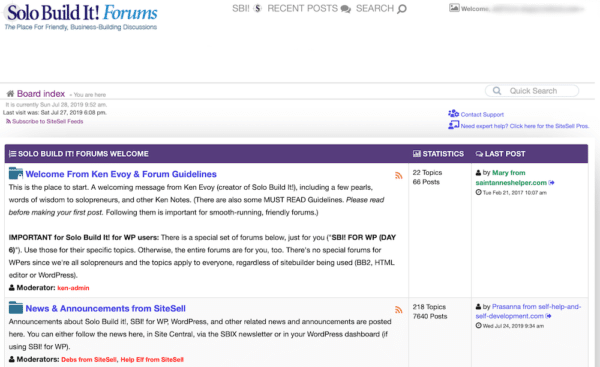Image resolution: width=600 pixels, height=367 pixels.
Task: Open the SBI! menu link
Action: click(x=241, y=8)
